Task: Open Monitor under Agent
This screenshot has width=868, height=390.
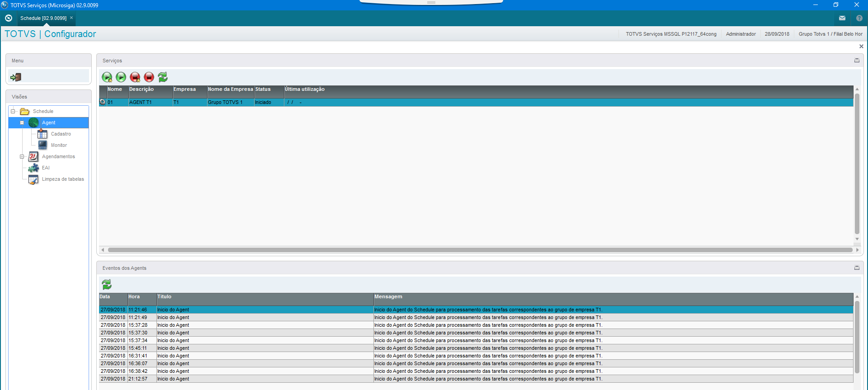Action: 59,145
